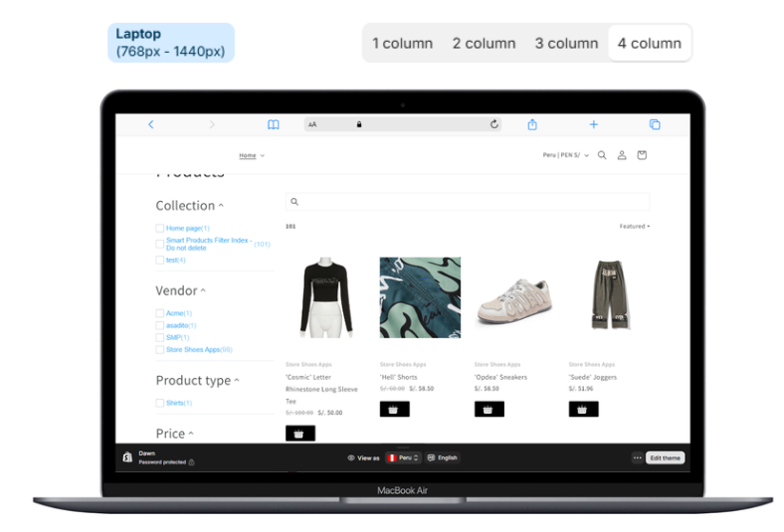Screen dimensions: 784x532
Task: Open the store search magnifier icon
Action: [x=602, y=155]
